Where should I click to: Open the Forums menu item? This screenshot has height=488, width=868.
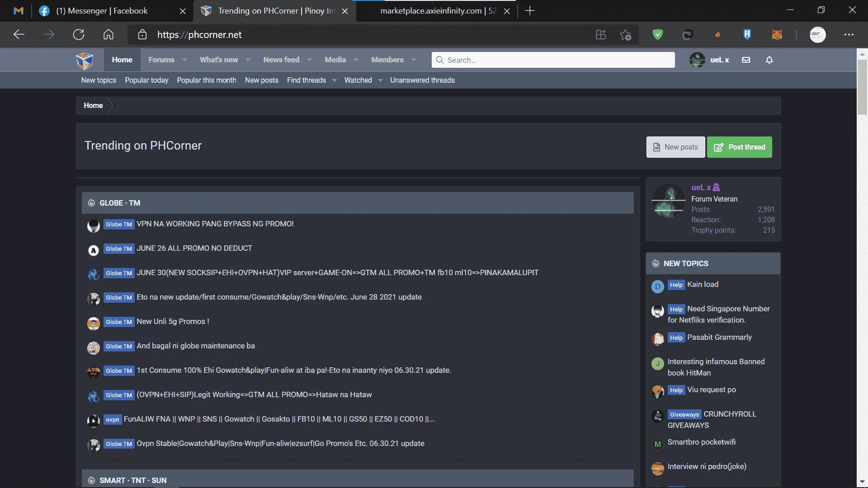(x=161, y=60)
